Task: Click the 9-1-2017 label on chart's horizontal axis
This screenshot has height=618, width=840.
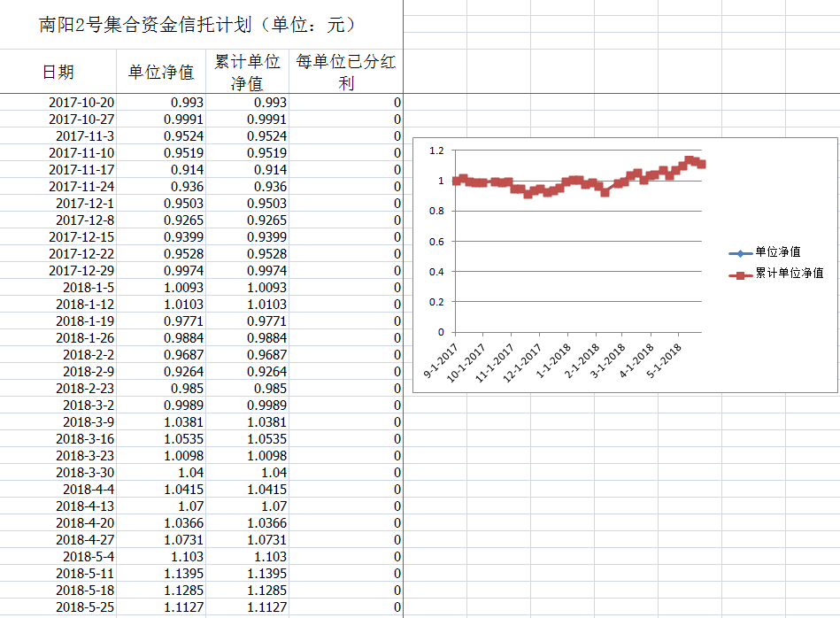Action: point(440,361)
